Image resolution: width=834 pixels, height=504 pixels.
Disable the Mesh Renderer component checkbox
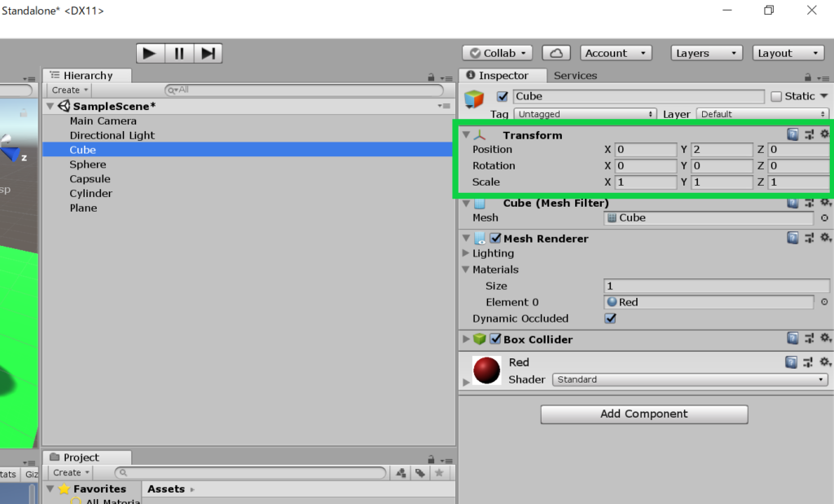(x=495, y=239)
